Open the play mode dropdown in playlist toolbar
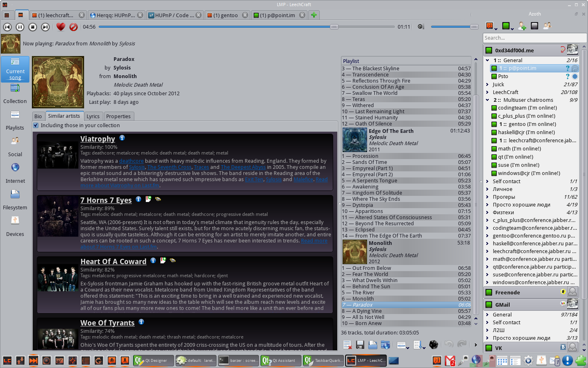The width and height of the screenshot is (588, 368). coord(403,345)
